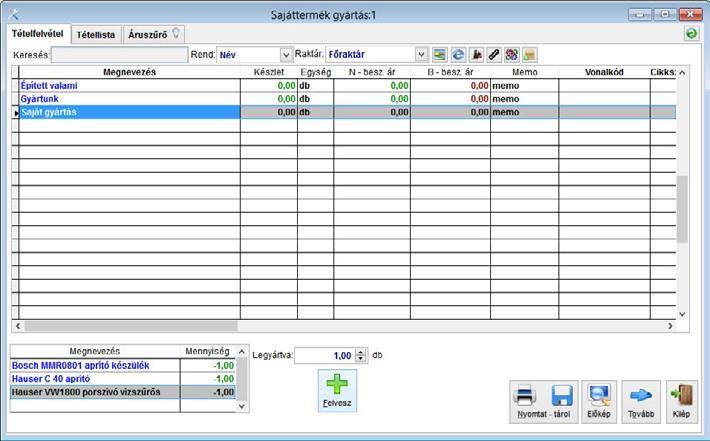The height and width of the screenshot is (441, 710).
Task: Click horizontal scrollbar left arrow
Action: [18, 326]
